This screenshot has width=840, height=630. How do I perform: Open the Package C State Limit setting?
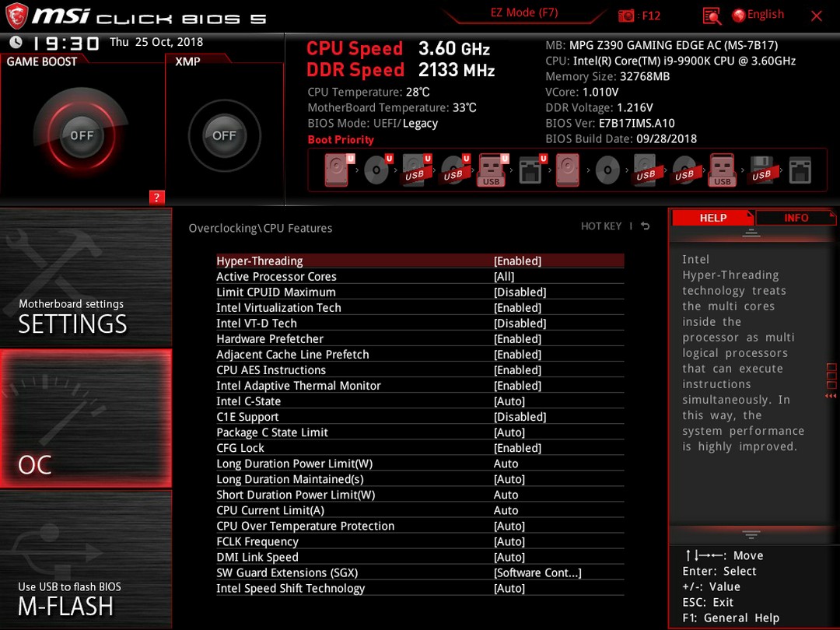pos(420,432)
